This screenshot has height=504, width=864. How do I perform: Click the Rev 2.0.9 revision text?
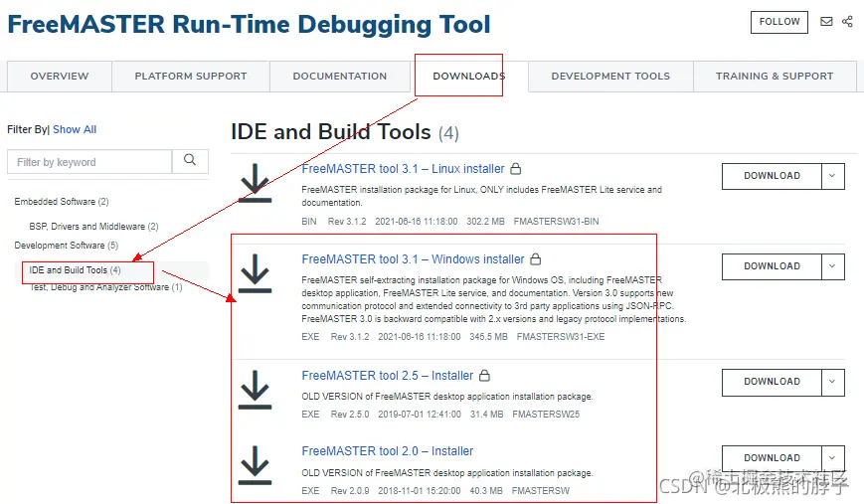(349, 490)
